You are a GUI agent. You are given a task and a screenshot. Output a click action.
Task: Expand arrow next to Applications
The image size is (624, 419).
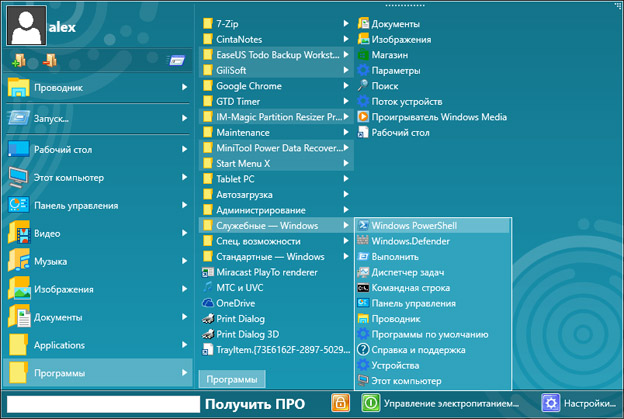click(x=184, y=345)
